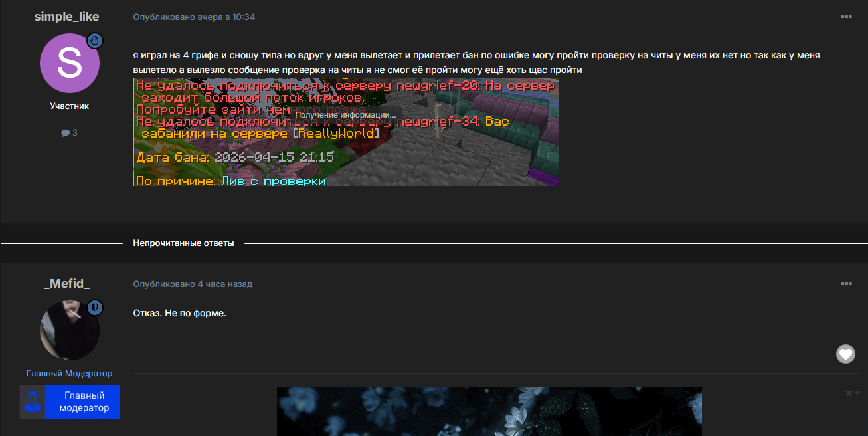Click the blue 'Главный модератор' rank badge
Screen dimensions: 868x436
82,402
